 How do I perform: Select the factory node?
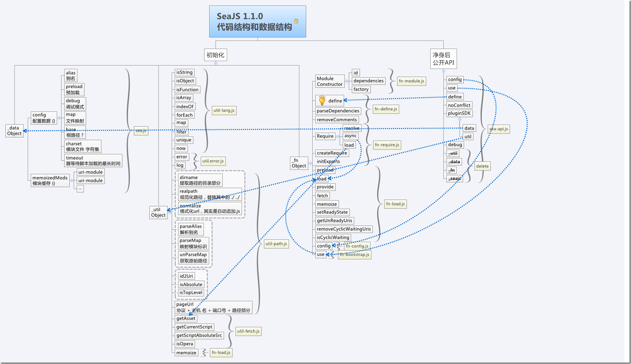tap(361, 89)
